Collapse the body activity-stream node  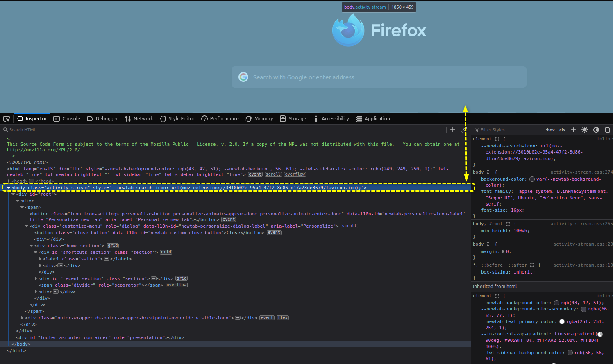coord(9,188)
